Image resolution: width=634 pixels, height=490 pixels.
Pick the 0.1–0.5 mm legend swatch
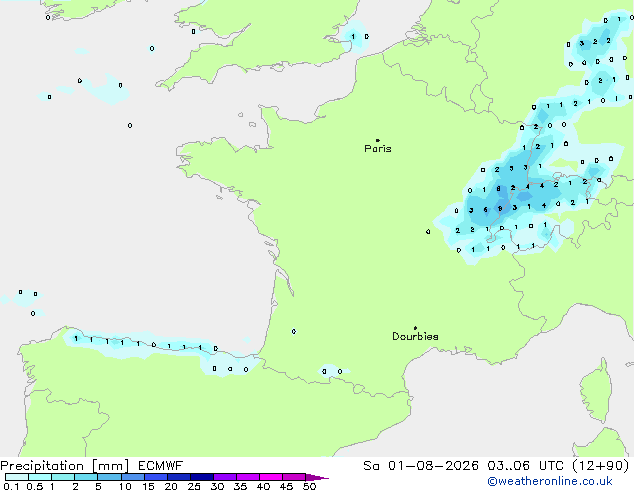(17, 477)
